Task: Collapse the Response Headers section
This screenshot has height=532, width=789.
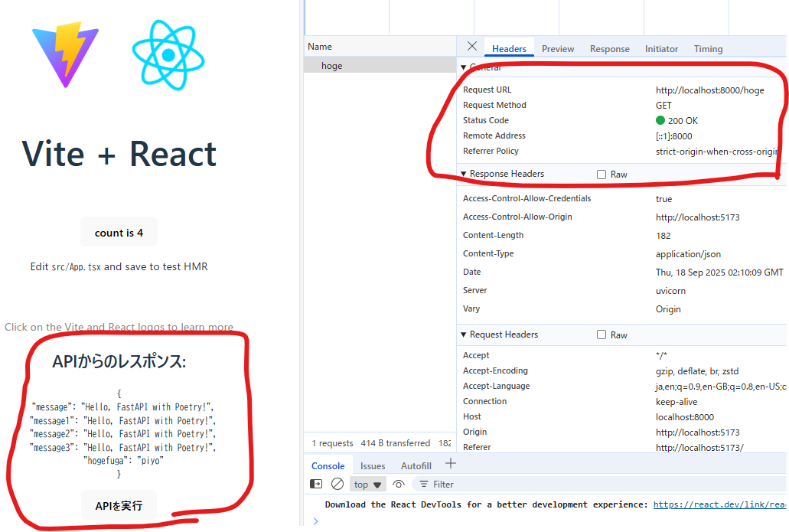Action: pos(464,175)
